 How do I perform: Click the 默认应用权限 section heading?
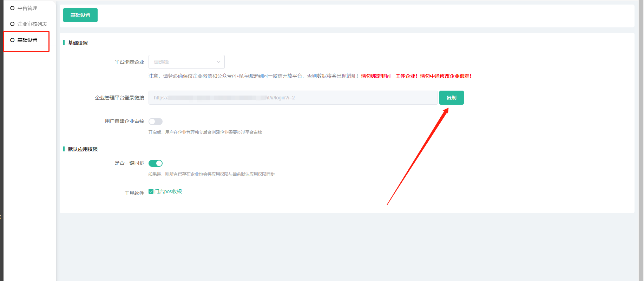pyautogui.click(x=83, y=149)
